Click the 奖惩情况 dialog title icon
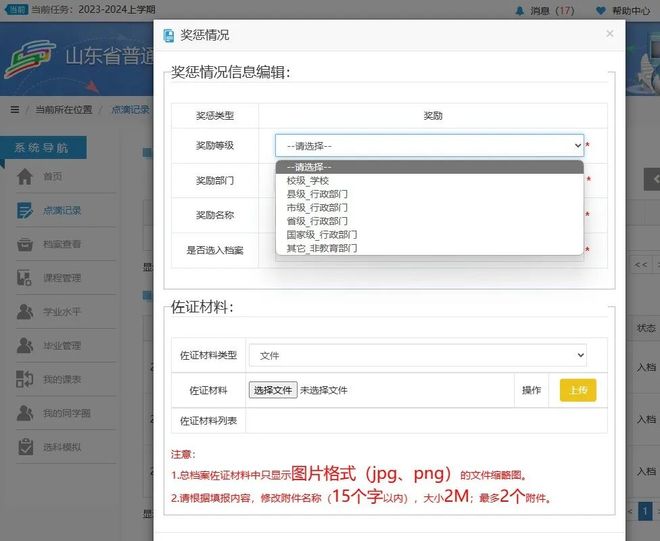Image resolution: width=660 pixels, height=541 pixels. coord(169,35)
